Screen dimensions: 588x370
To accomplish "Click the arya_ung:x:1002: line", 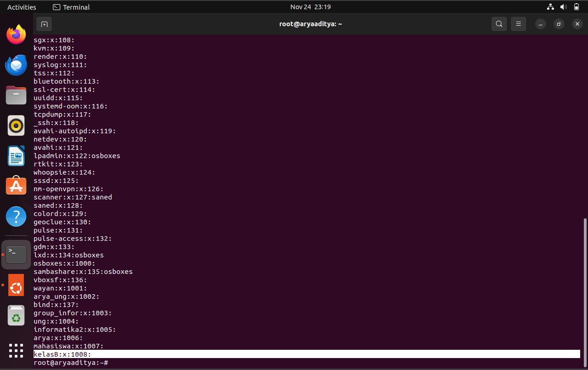I will point(67,296).
